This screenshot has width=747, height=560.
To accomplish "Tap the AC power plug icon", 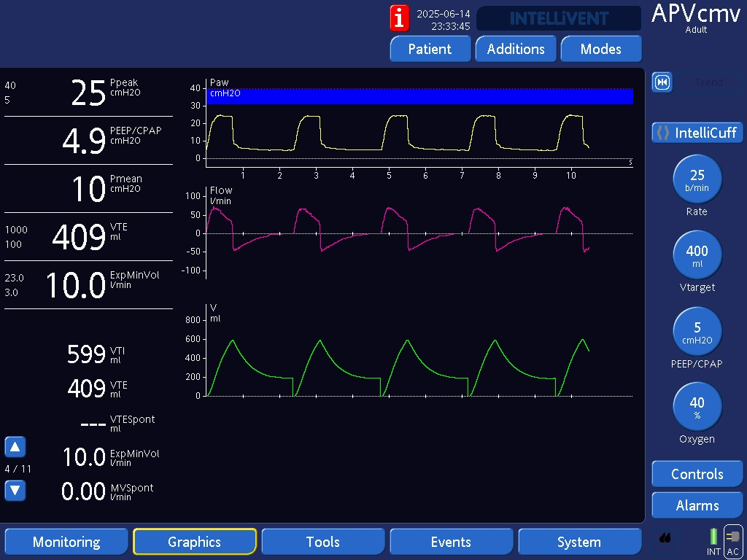I will [733, 542].
